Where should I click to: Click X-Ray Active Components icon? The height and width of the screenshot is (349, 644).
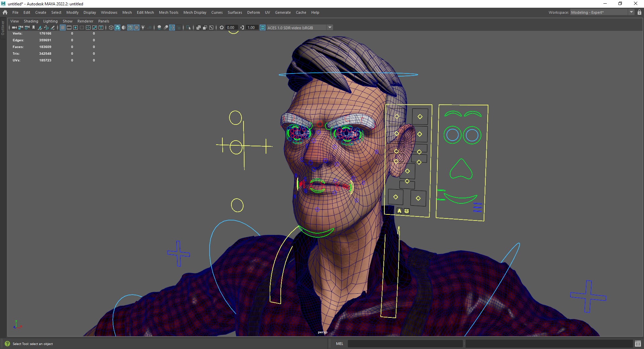point(205,28)
